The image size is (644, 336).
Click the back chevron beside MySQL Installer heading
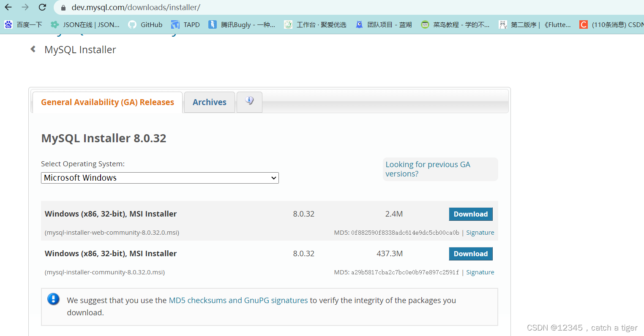click(x=33, y=49)
